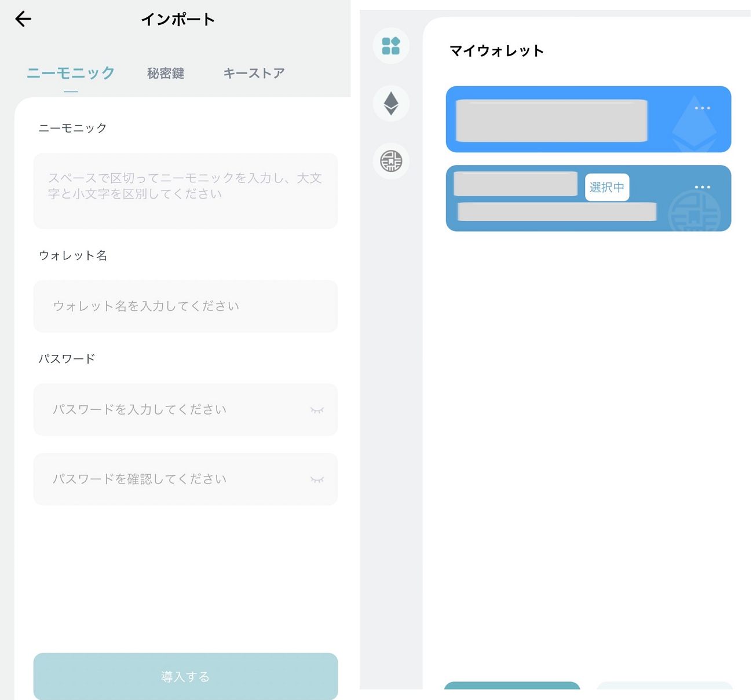
Task: Switch to the ニーモニック tab
Action: pos(71,73)
